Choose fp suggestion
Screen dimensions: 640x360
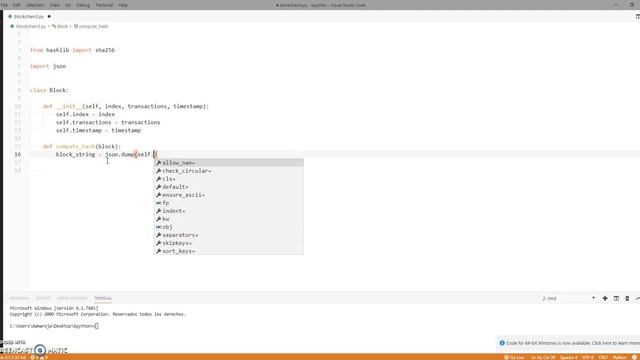[x=229, y=203]
